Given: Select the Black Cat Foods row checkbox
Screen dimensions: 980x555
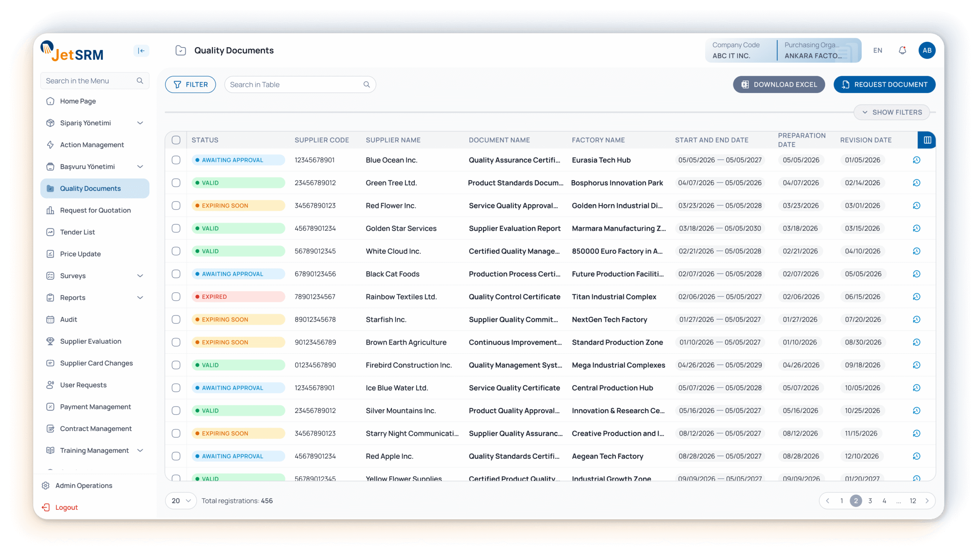Looking at the screenshot, I should [176, 274].
